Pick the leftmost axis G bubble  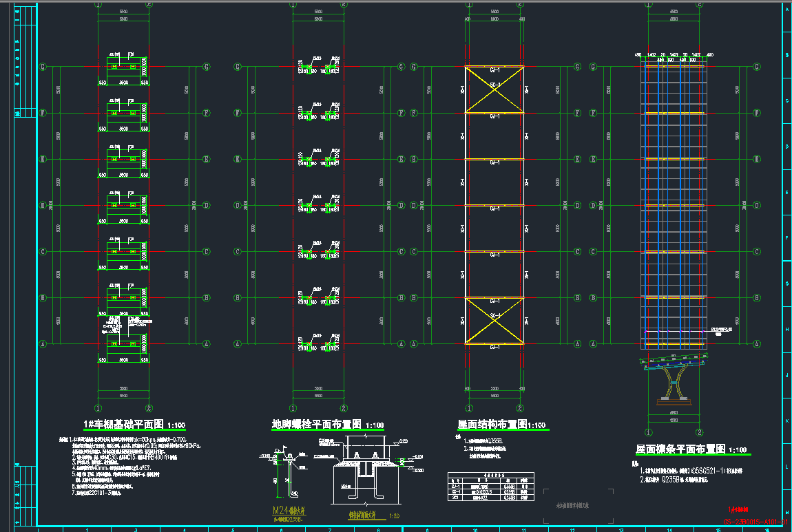[43, 67]
